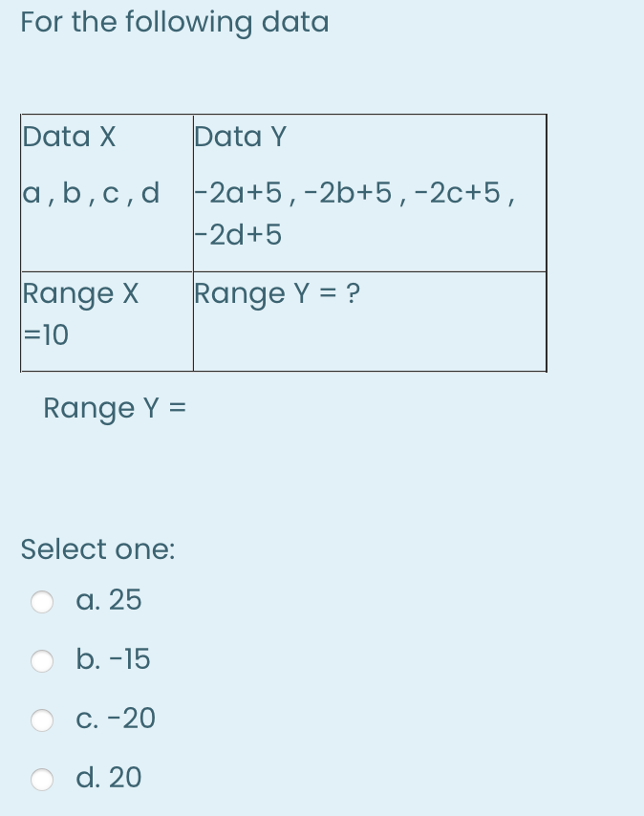Image resolution: width=644 pixels, height=816 pixels.
Task: Click the 'Range X =10' table cell
Action: pos(81,313)
